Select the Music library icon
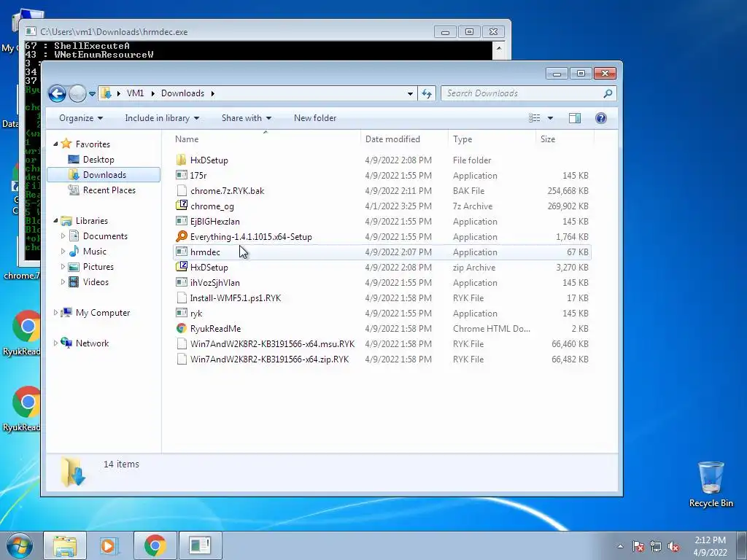 (x=74, y=251)
